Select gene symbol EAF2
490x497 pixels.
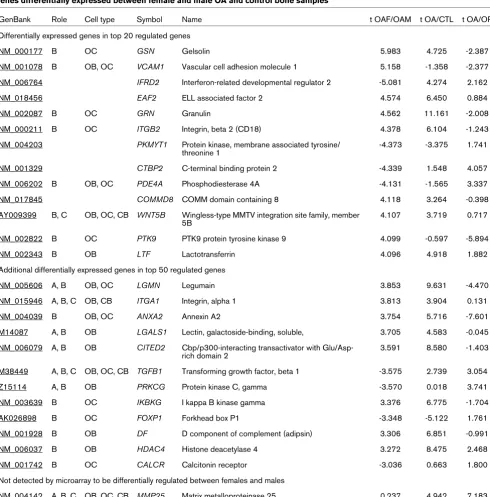coord(146,98)
